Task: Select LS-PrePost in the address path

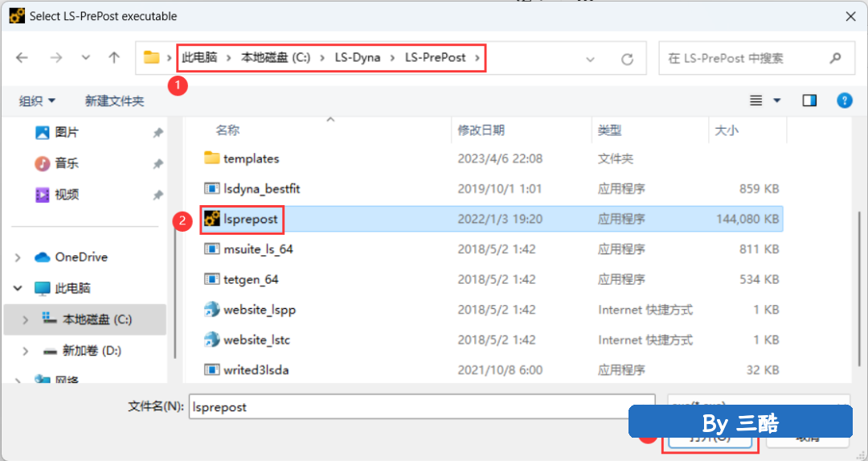Action: pos(435,58)
